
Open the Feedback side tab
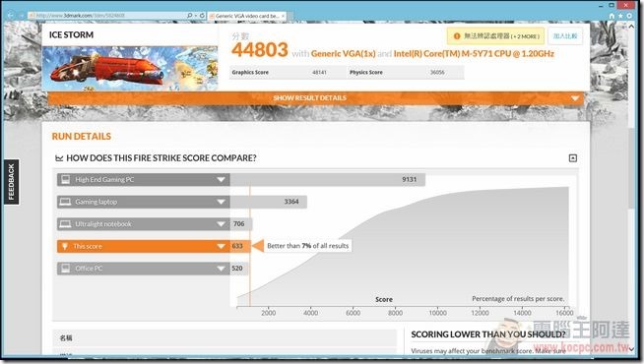pos(12,182)
